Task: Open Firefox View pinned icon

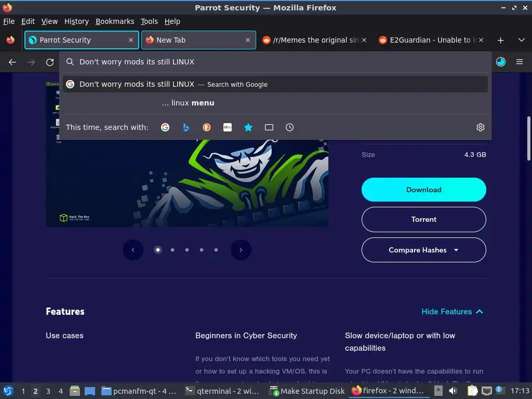Action: (10, 40)
